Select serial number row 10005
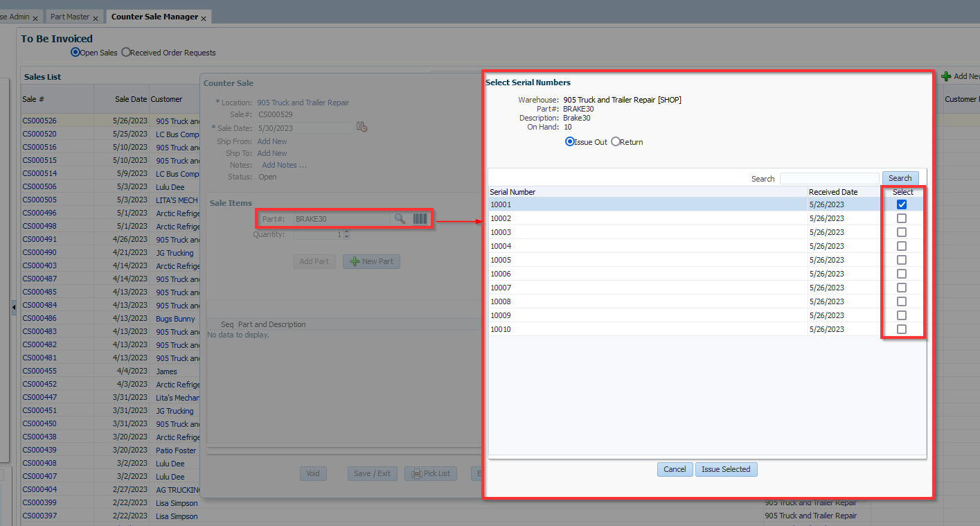Screen dimensions: 980x526 (707, 260)
